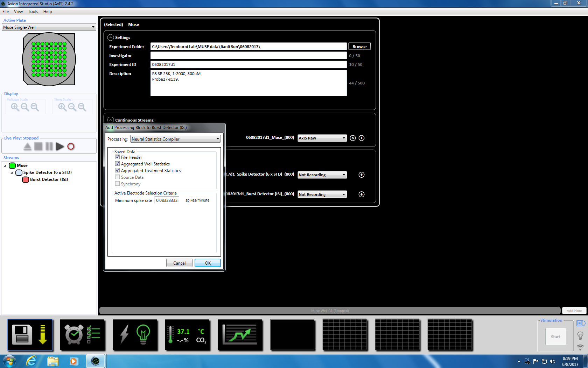The height and width of the screenshot is (368, 588).
Task: Click the Minimum spike rate input field
Action: [167, 200]
